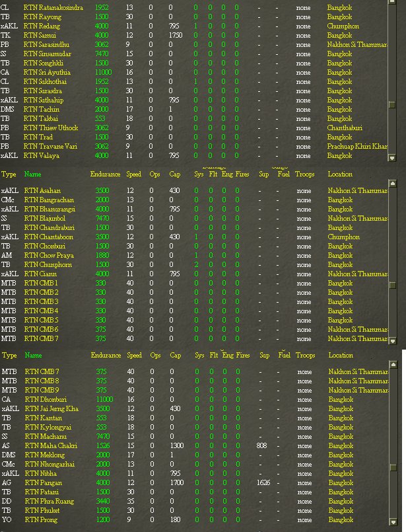Sort middle list by Cap column header
Image resolution: width=406 pixels, height=532 pixels.
(x=175, y=174)
